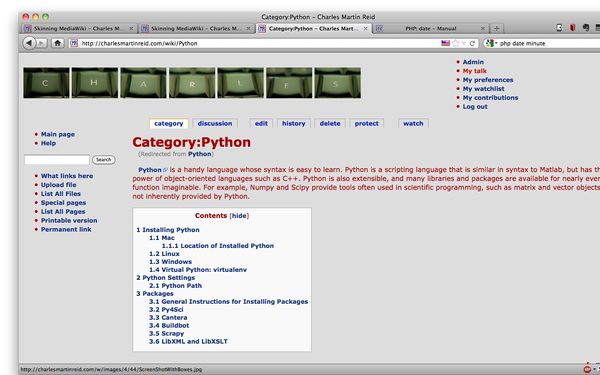This screenshot has height=375, width=600.
Task: Reload the page with the refresh icon
Action: (472, 43)
